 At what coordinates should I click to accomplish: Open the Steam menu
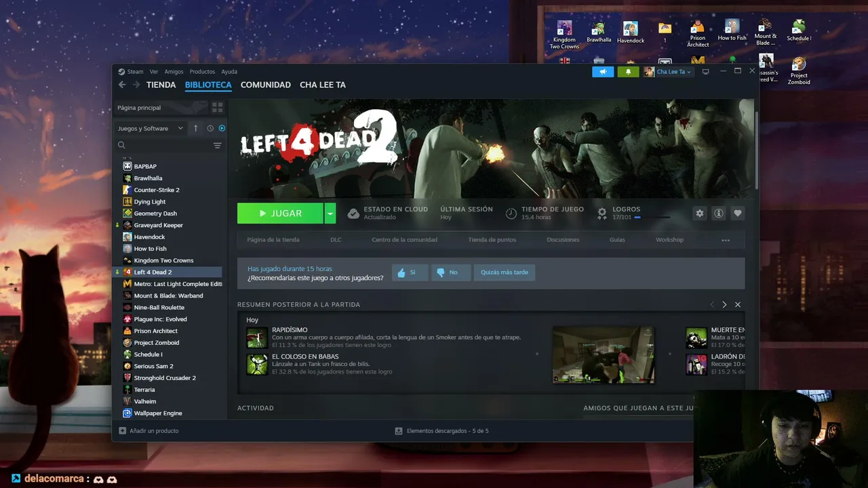tap(131, 72)
